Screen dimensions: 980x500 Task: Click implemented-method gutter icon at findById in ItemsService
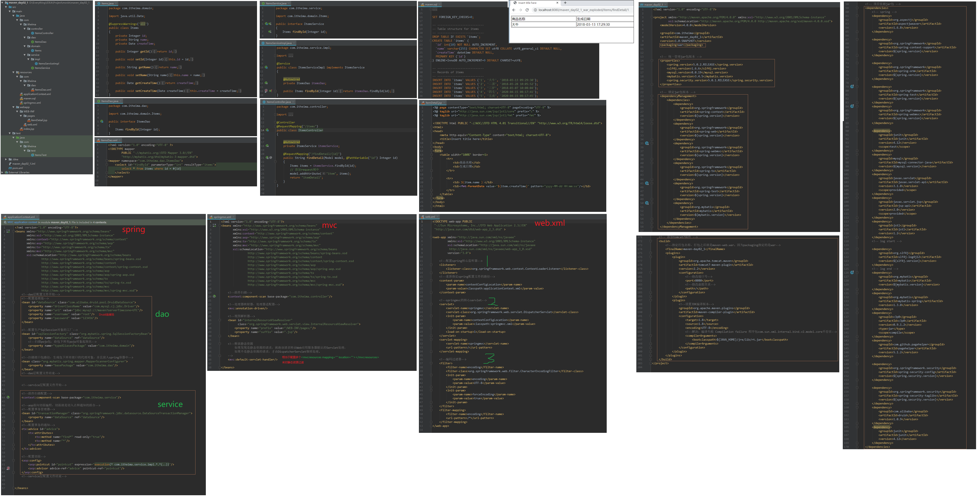(x=269, y=32)
